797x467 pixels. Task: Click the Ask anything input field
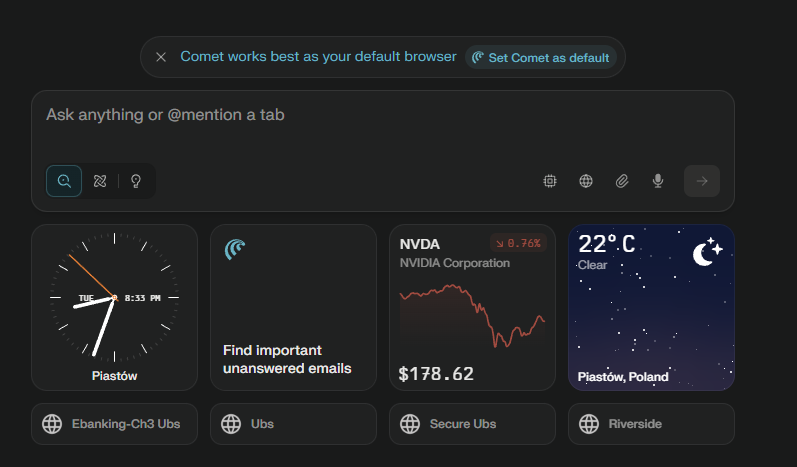click(x=382, y=115)
